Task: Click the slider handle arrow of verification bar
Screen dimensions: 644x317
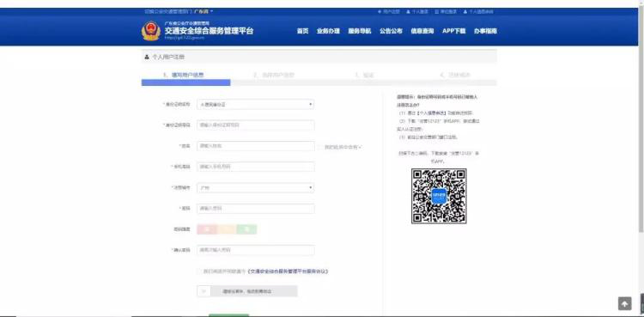Action: point(204,291)
